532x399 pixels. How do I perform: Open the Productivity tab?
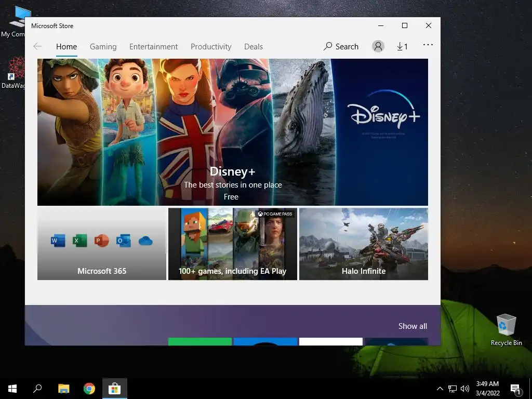pyautogui.click(x=211, y=46)
